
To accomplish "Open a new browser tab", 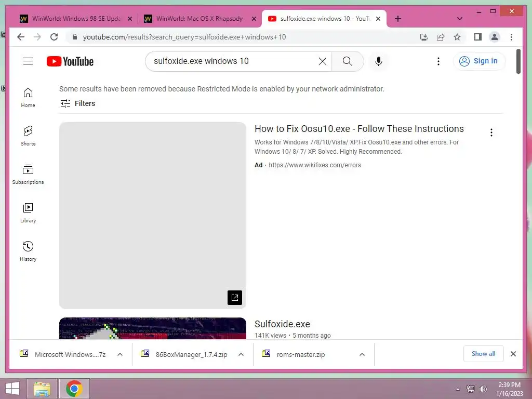I will pyautogui.click(x=398, y=19).
